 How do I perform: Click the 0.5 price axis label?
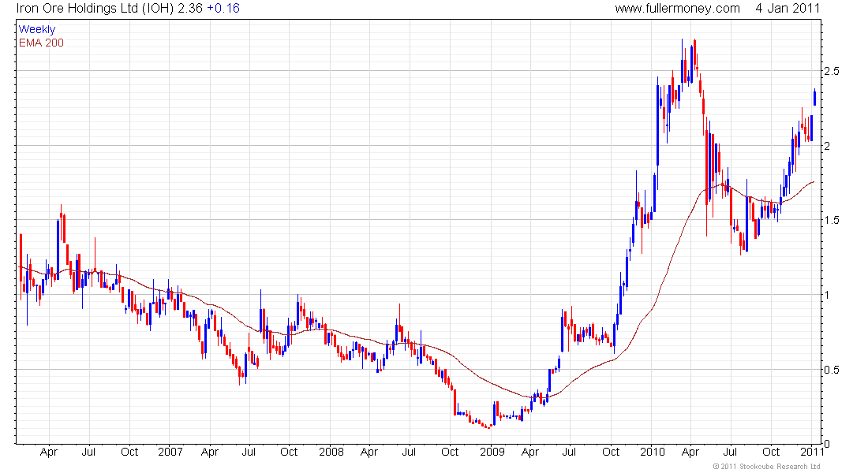832,370
